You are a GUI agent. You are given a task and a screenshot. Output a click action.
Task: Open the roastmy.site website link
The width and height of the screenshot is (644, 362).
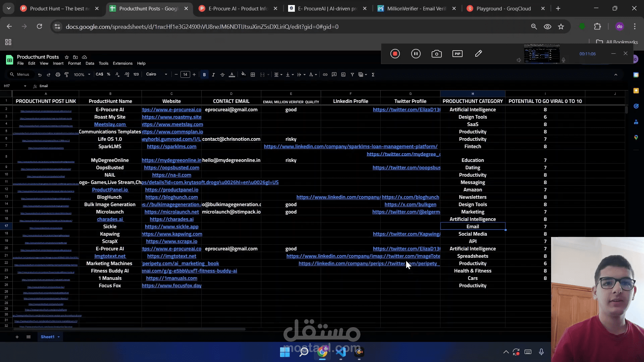point(171,117)
